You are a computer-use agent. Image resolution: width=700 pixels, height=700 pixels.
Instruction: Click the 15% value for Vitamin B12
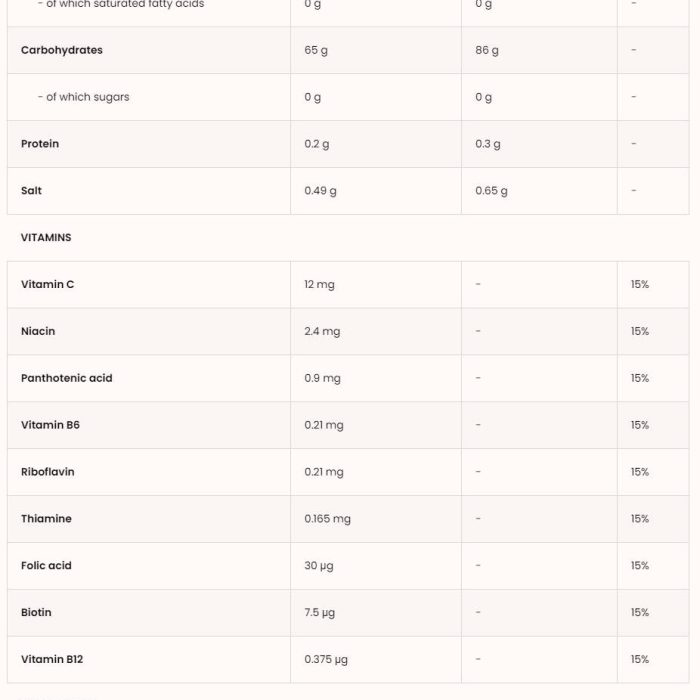pyautogui.click(x=640, y=659)
